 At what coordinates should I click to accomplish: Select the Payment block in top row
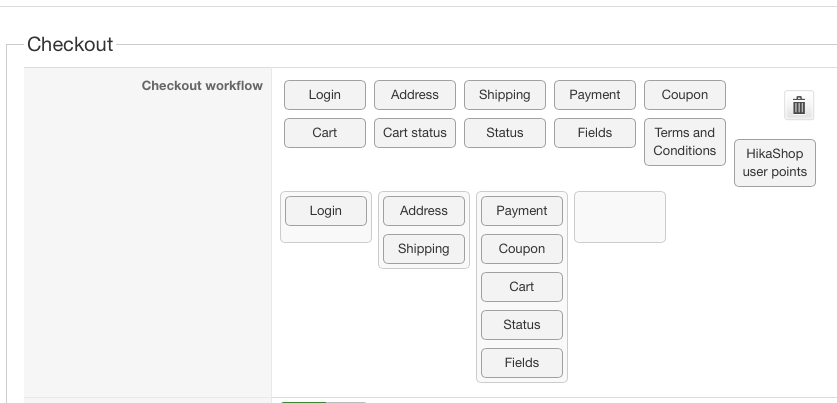tap(595, 95)
